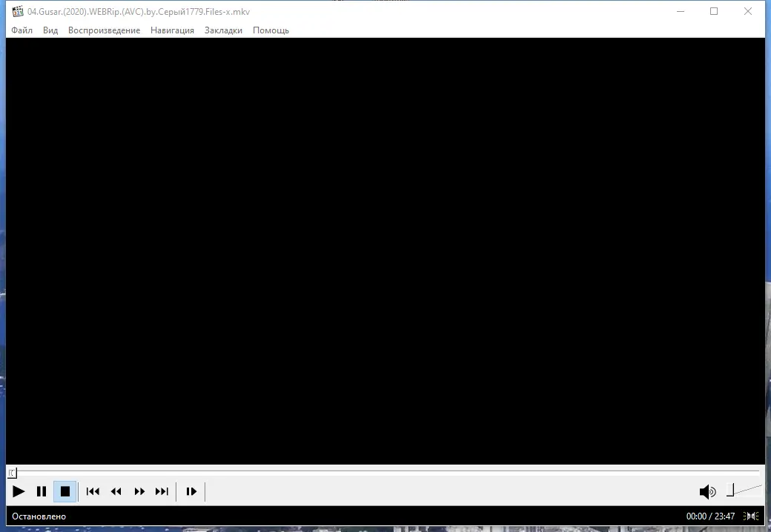Advance one frame with the frame-step icon
Viewport: 771px width, 532px height.
point(191,491)
